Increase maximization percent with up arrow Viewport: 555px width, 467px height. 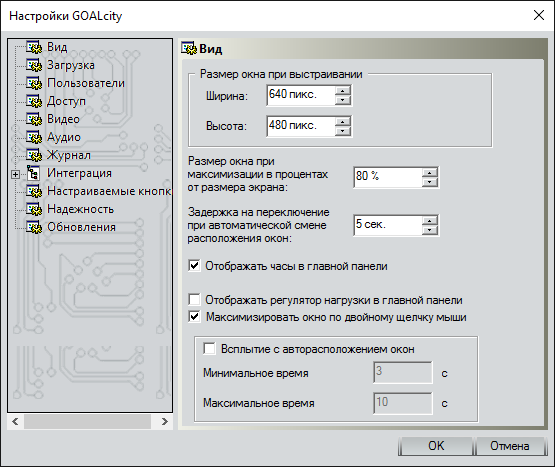coord(430,172)
